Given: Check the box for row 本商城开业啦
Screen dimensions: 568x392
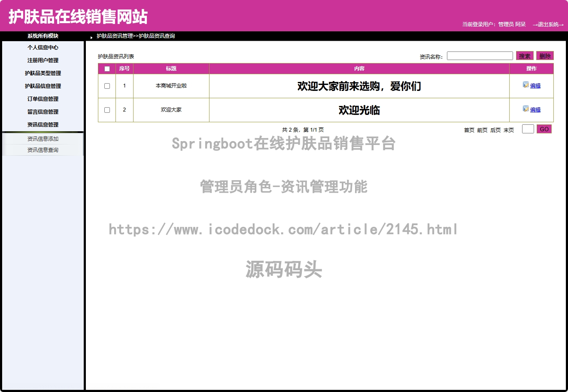Looking at the screenshot, I should pyautogui.click(x=107, y=86).
